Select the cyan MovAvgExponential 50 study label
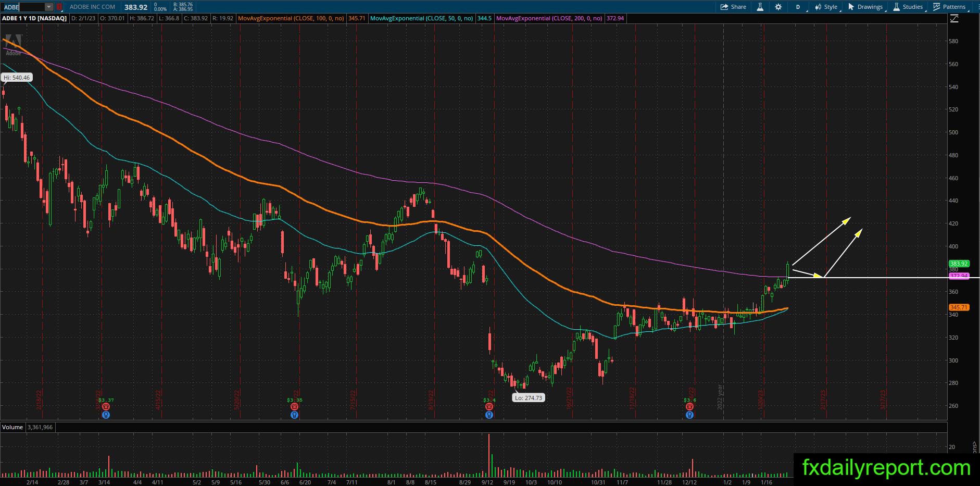980x486 pixels. tap(421, 18)
